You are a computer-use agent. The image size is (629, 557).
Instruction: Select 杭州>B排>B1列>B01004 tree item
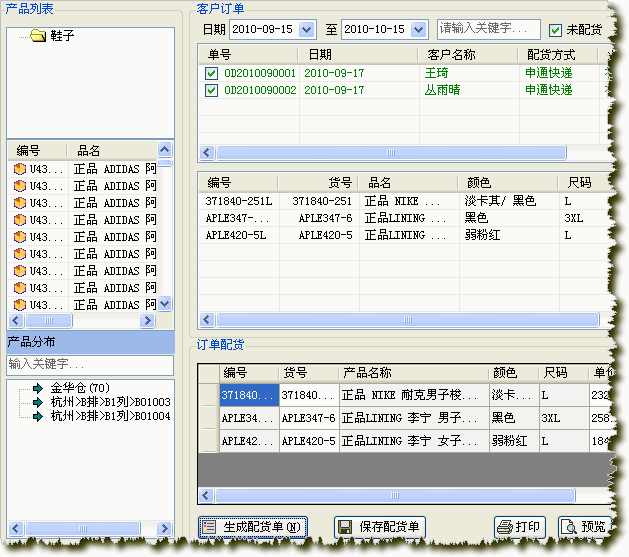(110, 416)
